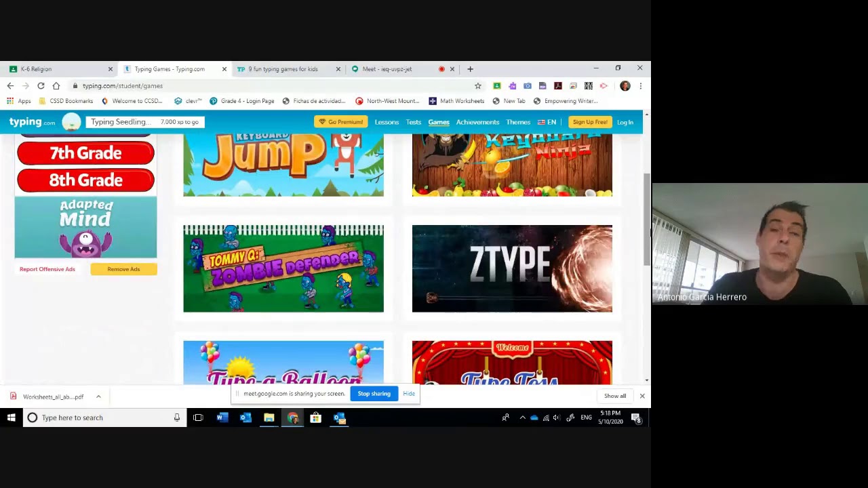Open the Type Toss game thumbnail
This screenshot has height=488, width=868.
512,363
